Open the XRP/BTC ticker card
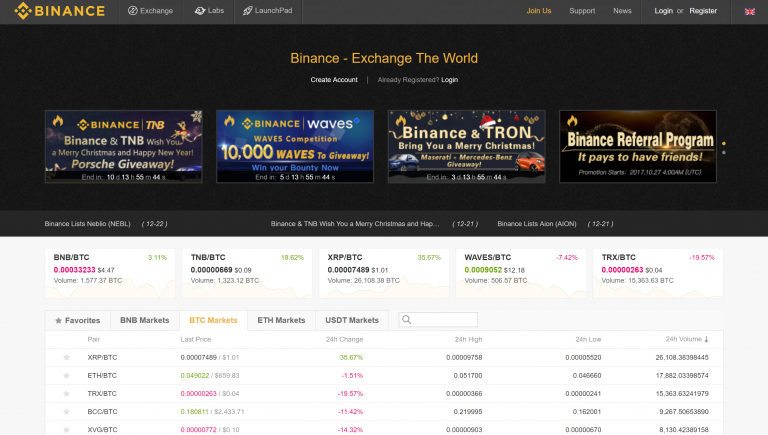The height and width of the screenshot is (435, 768). point(384,273)
